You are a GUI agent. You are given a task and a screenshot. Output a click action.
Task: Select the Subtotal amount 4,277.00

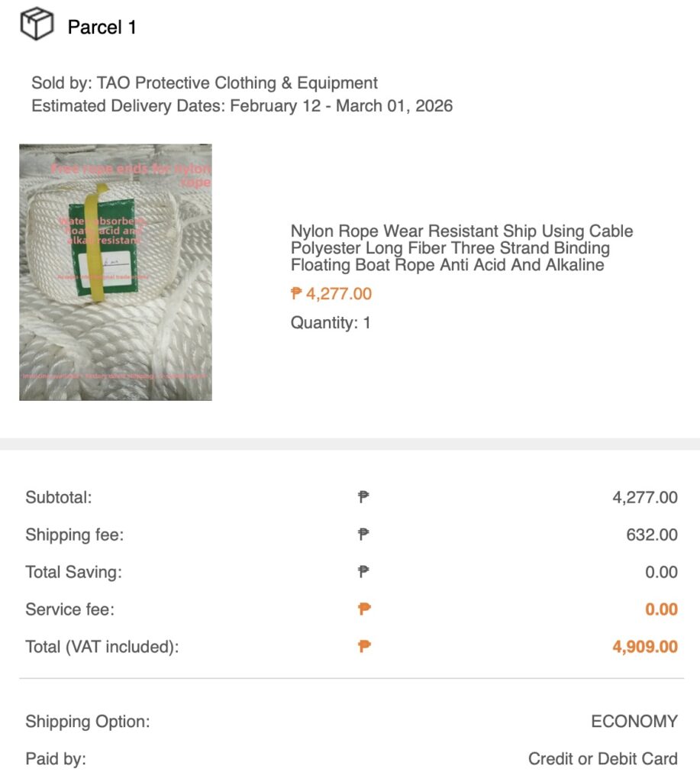pyautogui.click(x=644, y=497)
